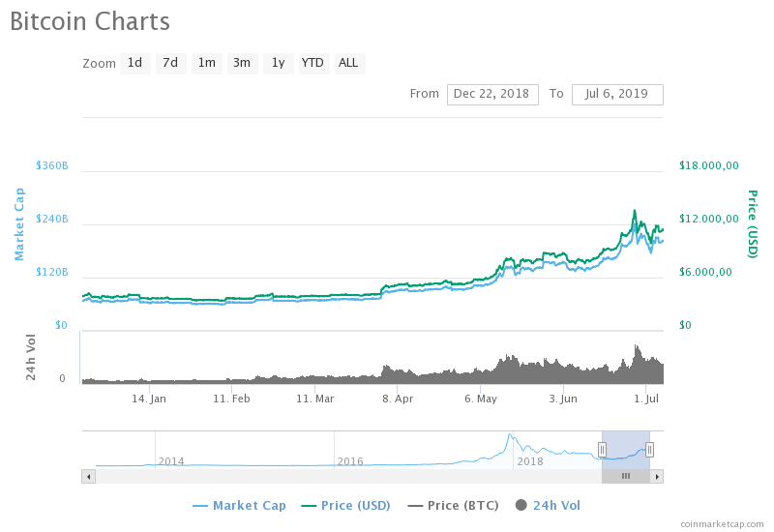Click the 2014 marker in navigator
Screen dimensions: 774x532
coord(171,461)
